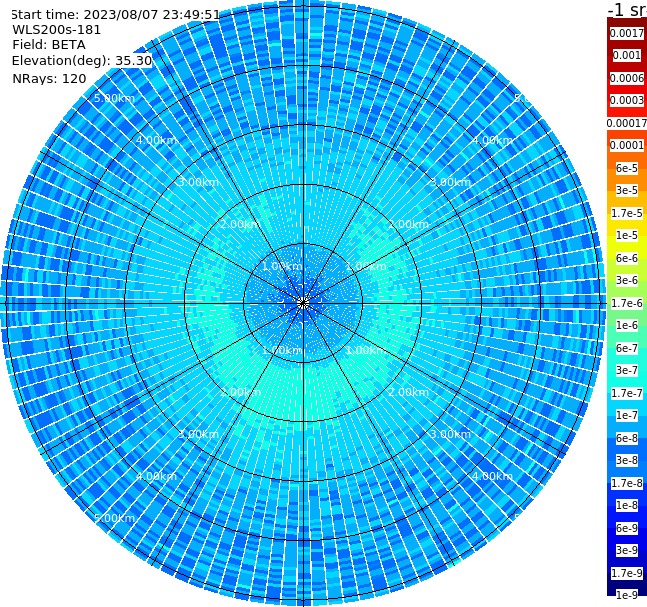The image size is (647, 607).
Task: Click the 6e-8 colorbar label
Action: point(627,438)
